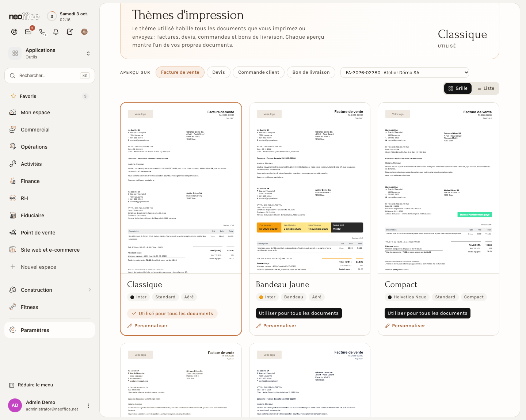Select the Commande client preview tab
Viewport: 526px width, 420px height.
(x=259, y=72)
